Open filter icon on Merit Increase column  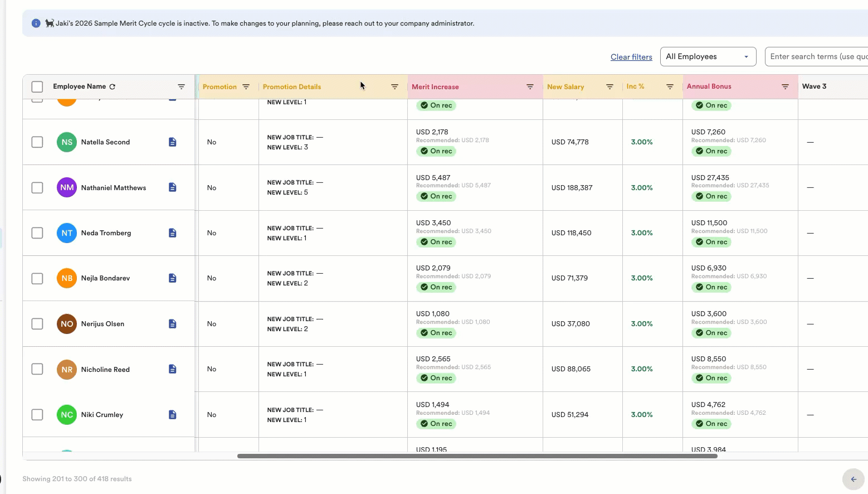coord(530,87)
